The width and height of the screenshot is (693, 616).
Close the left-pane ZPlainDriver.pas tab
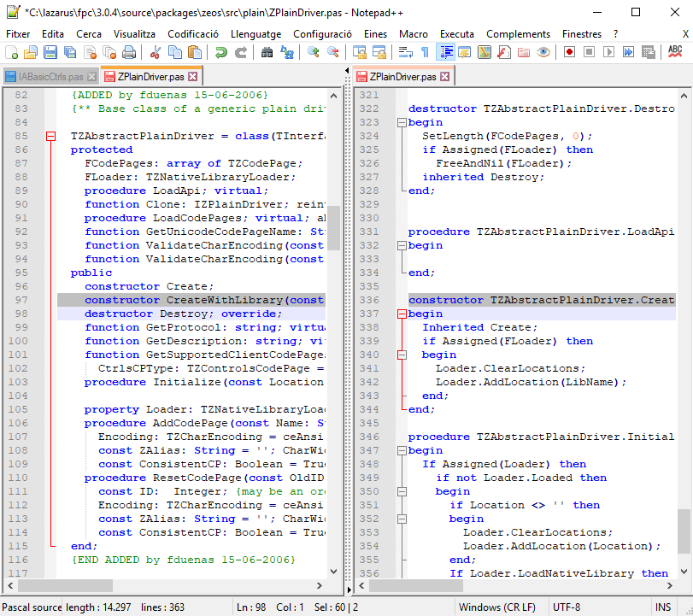pos(193,77)
